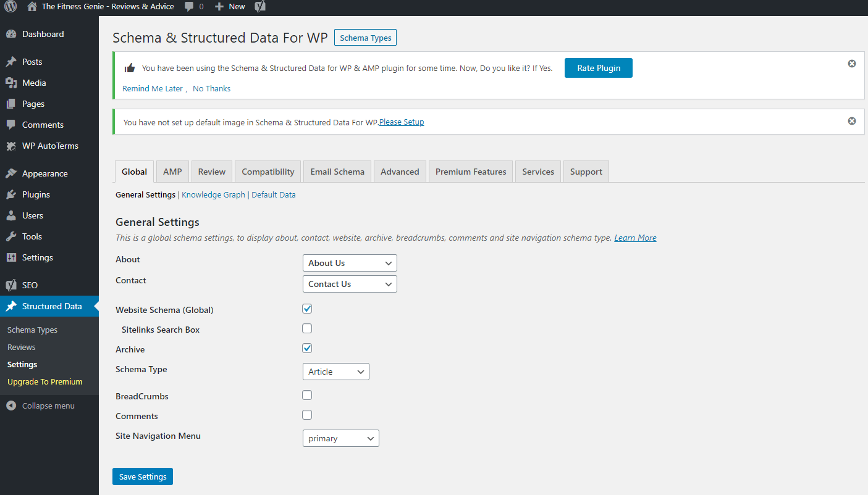
Task: Click the Rate Plugin button
Action: point(599,68)
